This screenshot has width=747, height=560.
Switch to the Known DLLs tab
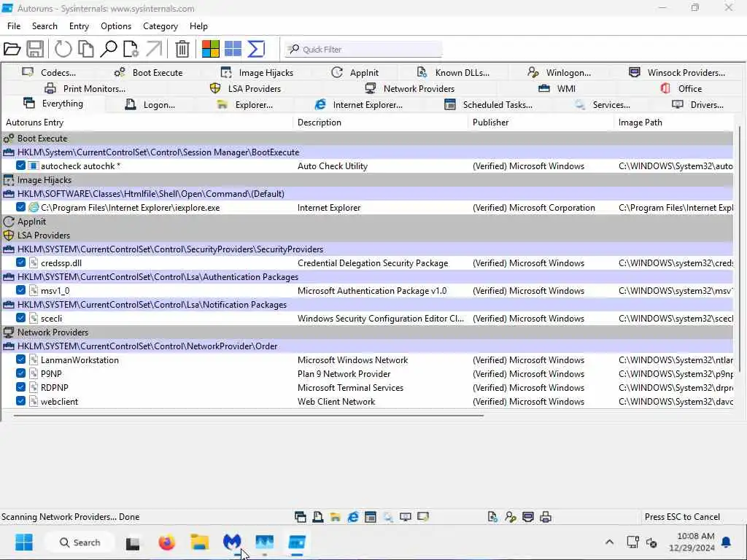pos(453,72)
